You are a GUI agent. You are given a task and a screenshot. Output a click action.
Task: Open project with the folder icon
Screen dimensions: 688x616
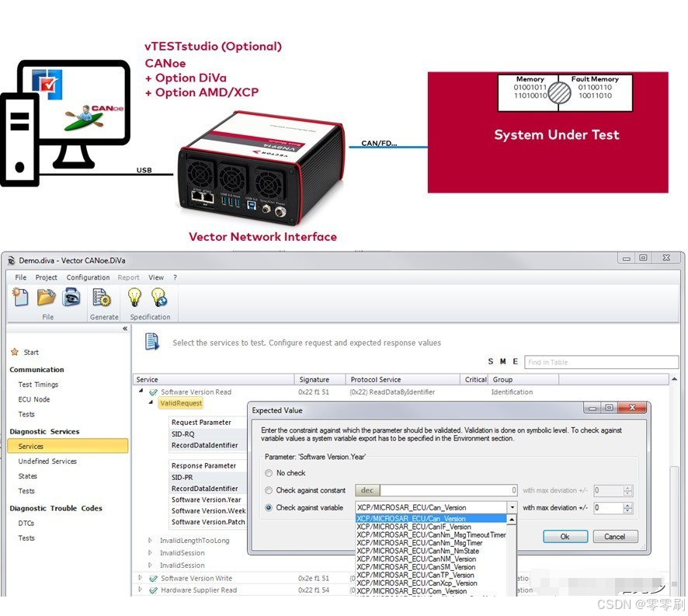tap(46, 298)
